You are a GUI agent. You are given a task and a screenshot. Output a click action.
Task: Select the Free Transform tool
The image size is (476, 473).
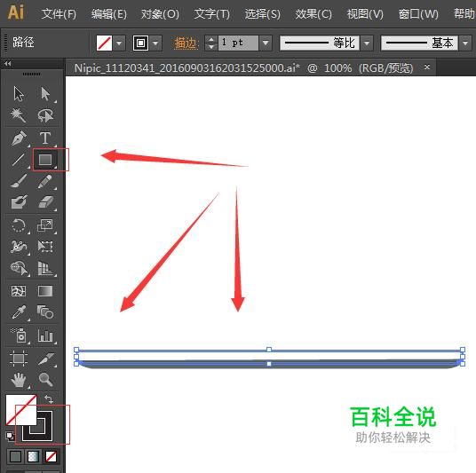click(x=45, y=247)
